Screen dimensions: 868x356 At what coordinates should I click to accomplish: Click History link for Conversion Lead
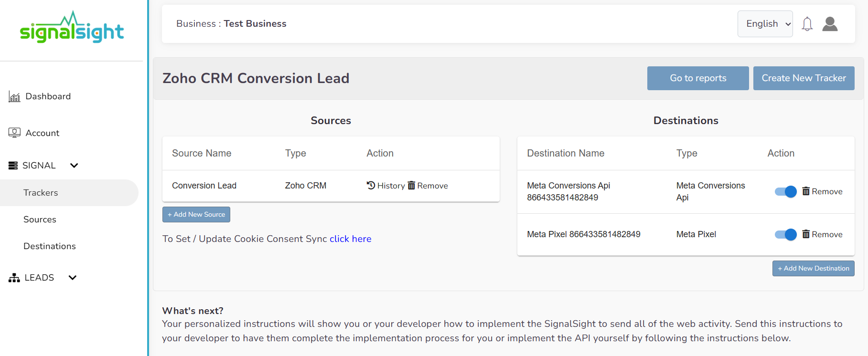pyautogui.click(x=391, y=186)
